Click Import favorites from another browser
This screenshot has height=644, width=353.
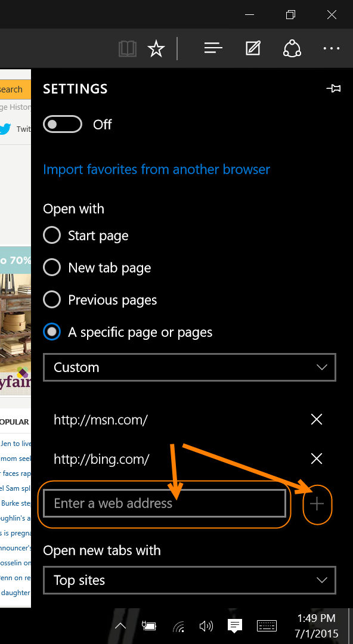point(157,169)
